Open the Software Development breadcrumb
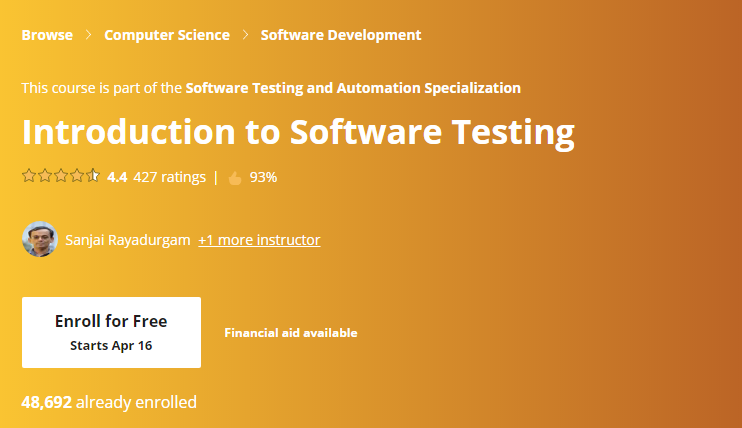The image size is (742, 428). click(x=341, y=35)
